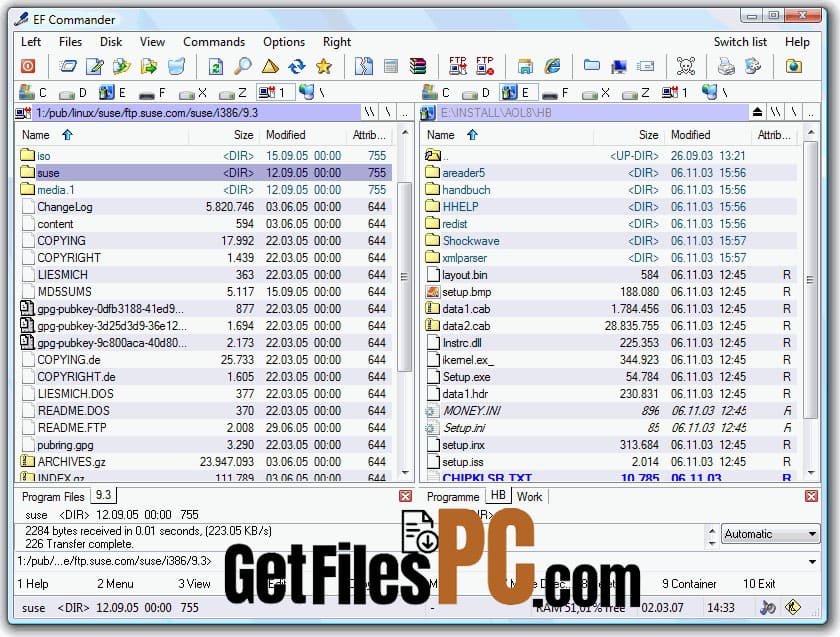The width and height of the screenshot is (840, 637).
Task: Click the skull and crossbones toolbar icon
Action: pos(686,66)
